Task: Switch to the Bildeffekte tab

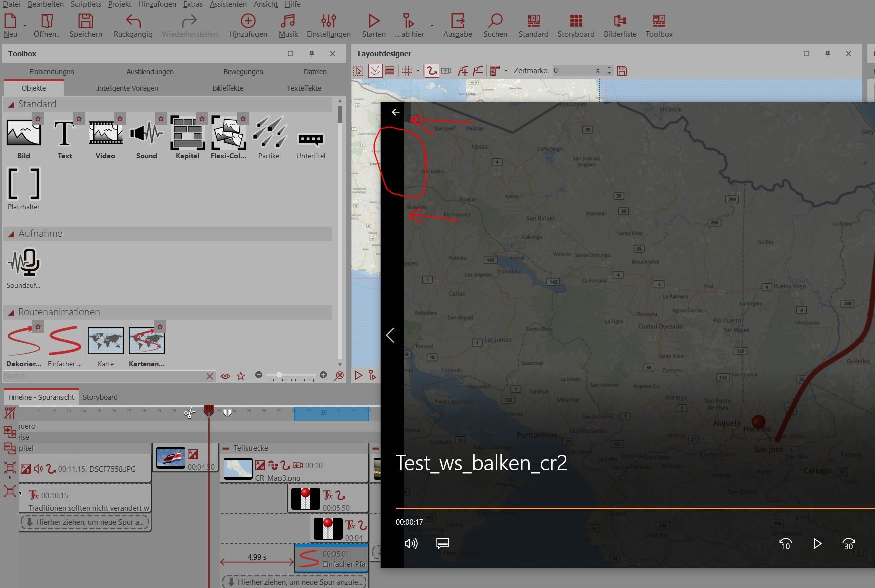Action: click(x=228, y=88)
